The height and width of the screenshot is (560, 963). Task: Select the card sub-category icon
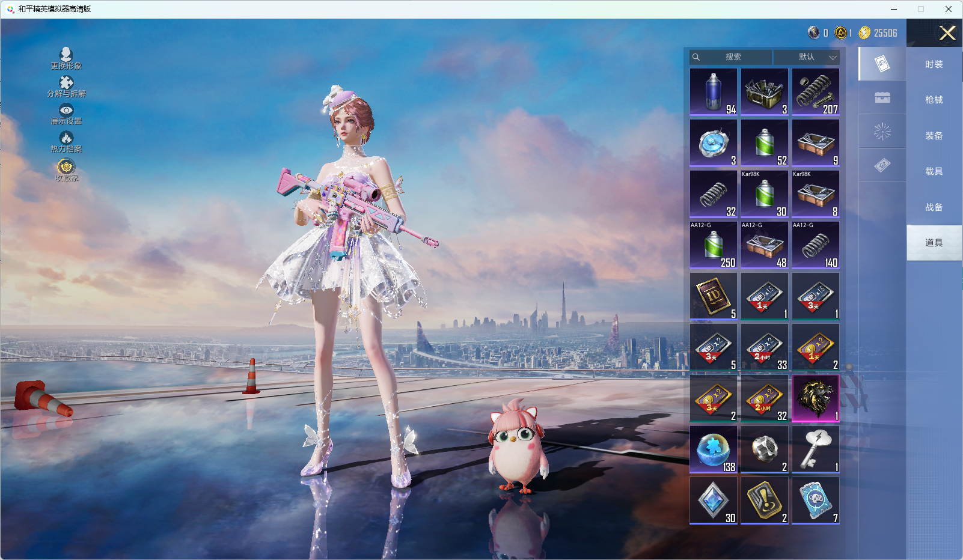(882, 64)
